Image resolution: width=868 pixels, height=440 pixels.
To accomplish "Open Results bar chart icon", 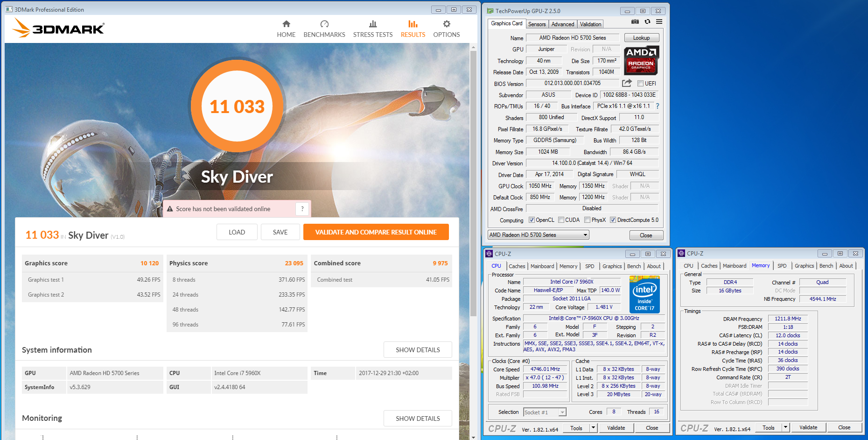I will (x=413, y=24).
